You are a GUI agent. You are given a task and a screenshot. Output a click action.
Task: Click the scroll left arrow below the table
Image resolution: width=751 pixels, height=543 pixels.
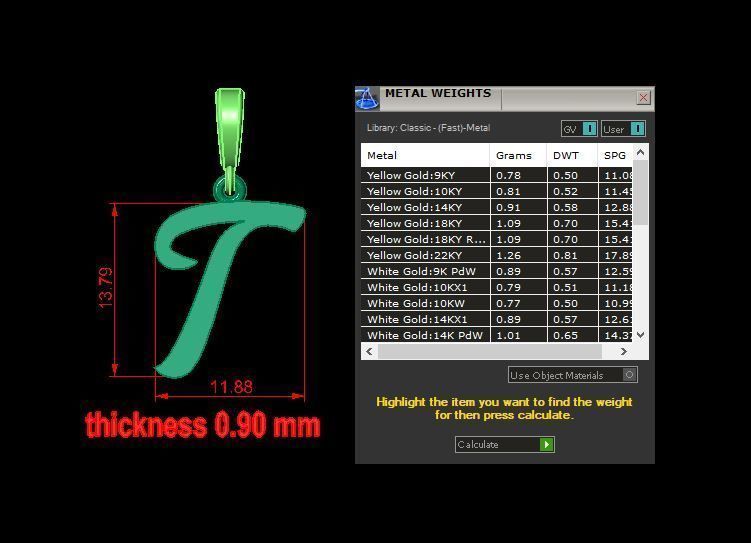pyautogui.click(x=369, y=351)
